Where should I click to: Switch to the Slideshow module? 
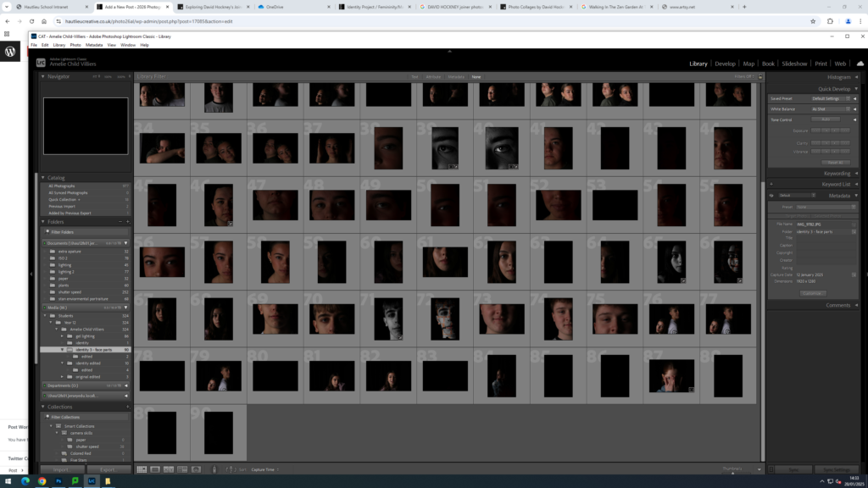point(794,64)
